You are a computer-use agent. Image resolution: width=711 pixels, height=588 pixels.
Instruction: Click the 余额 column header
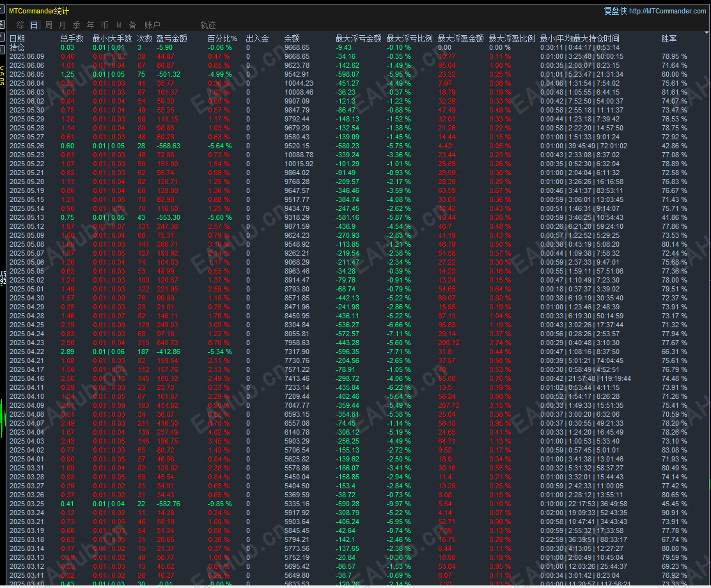click(x=292, y=38)
